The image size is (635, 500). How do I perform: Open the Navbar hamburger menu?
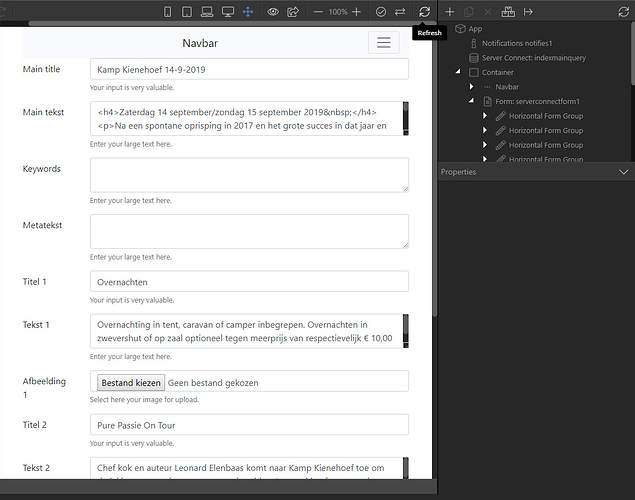tap(384, 43)
